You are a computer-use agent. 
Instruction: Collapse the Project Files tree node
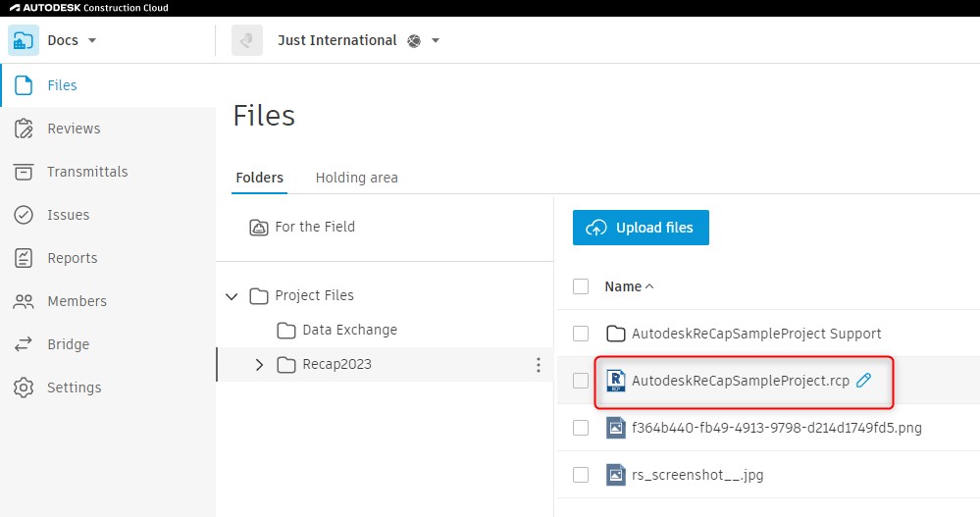click(x=232, y=296)
